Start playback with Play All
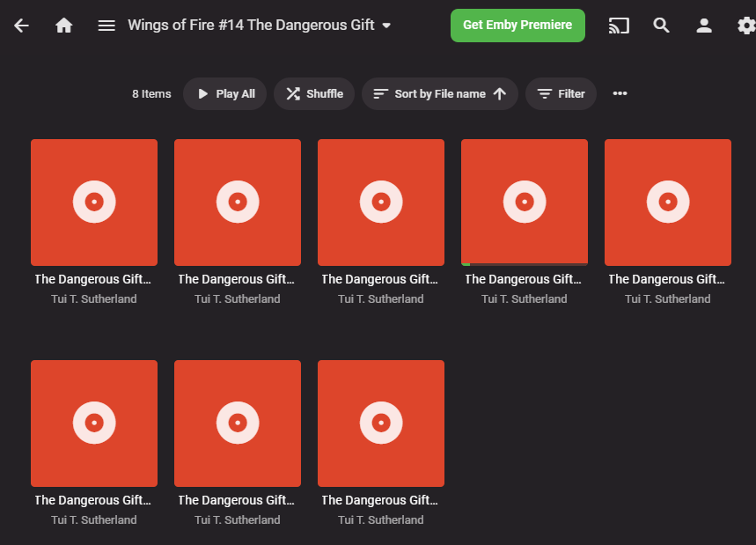This screenshot has height=545, width=756. pos(225,93)
